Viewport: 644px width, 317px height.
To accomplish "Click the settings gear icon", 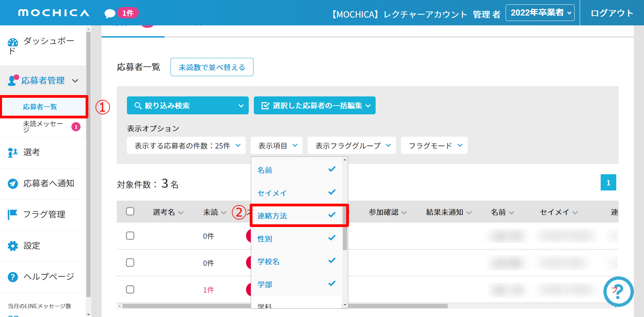I will [x=13, y=246].
